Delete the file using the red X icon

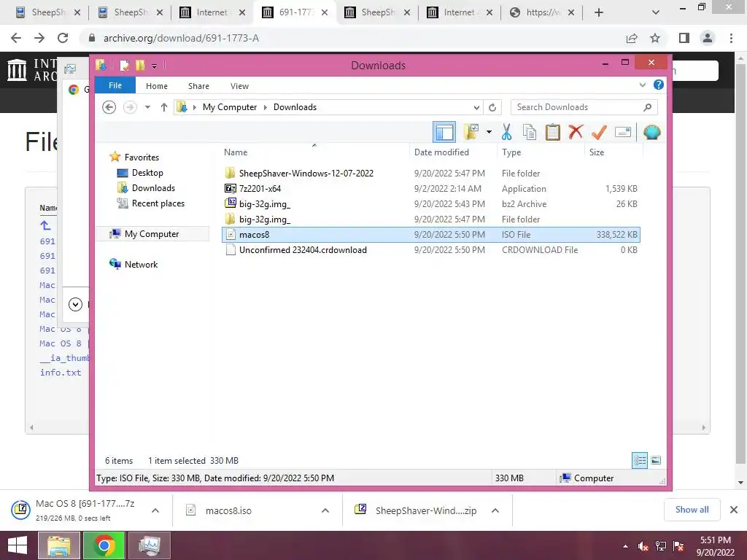point(576,132)
